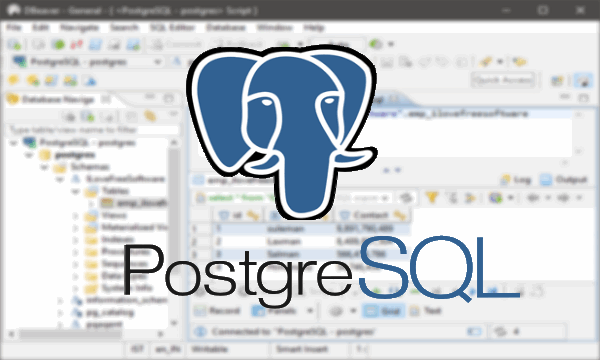This screenshot has width=600, height=360.
Task: Open the Database menu
Action: coord(225,28)
